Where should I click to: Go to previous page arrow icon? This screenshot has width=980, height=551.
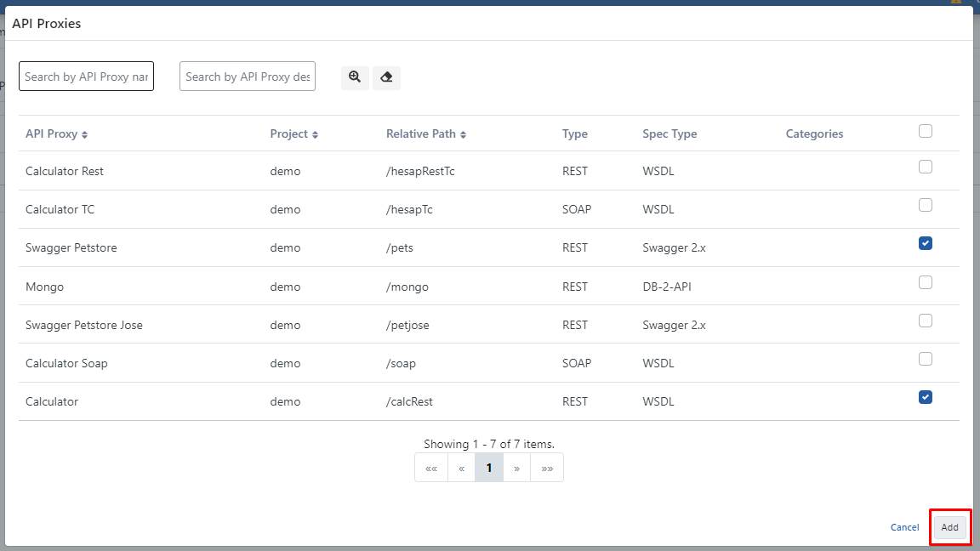(461, 468)
